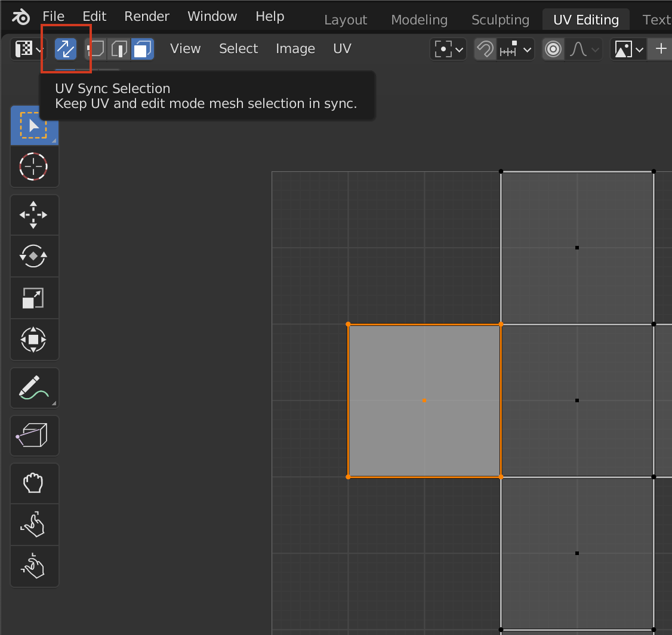
Task: Toggle snapping magnet in header
Action: point(485,49)
